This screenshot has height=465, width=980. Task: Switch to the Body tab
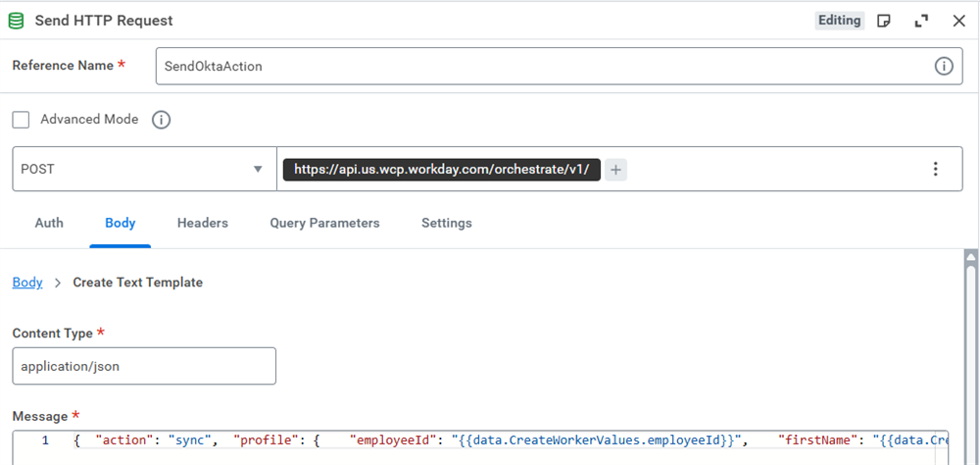[x=120, y=223]
